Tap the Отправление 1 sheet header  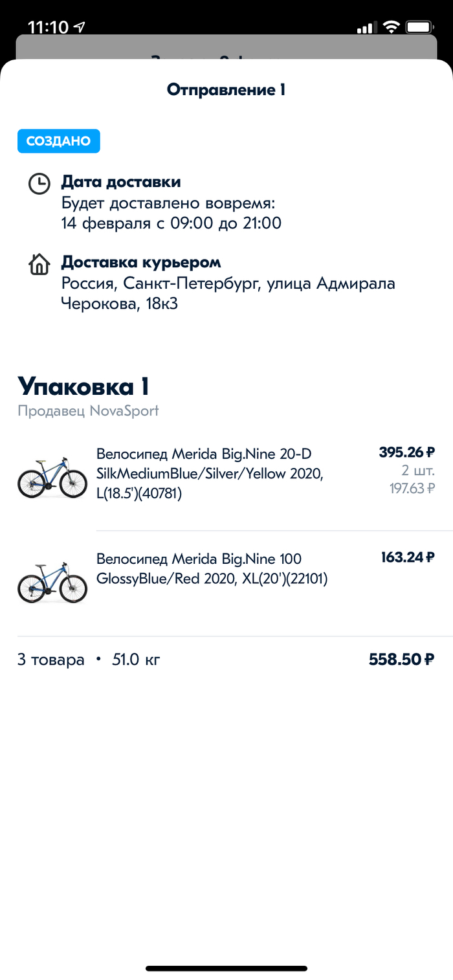[x=226, y=89]
